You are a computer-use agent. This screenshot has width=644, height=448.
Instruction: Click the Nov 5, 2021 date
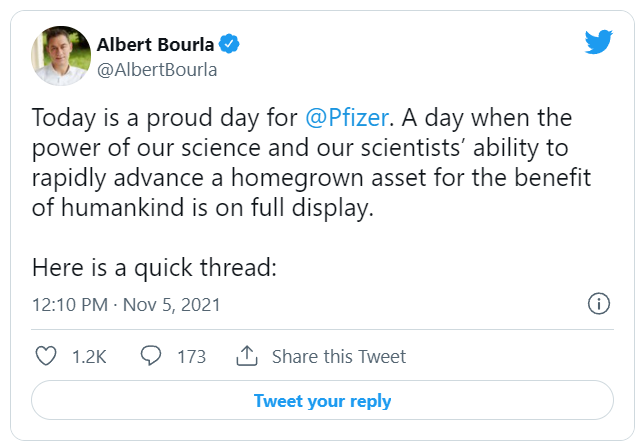pos(172,305)
